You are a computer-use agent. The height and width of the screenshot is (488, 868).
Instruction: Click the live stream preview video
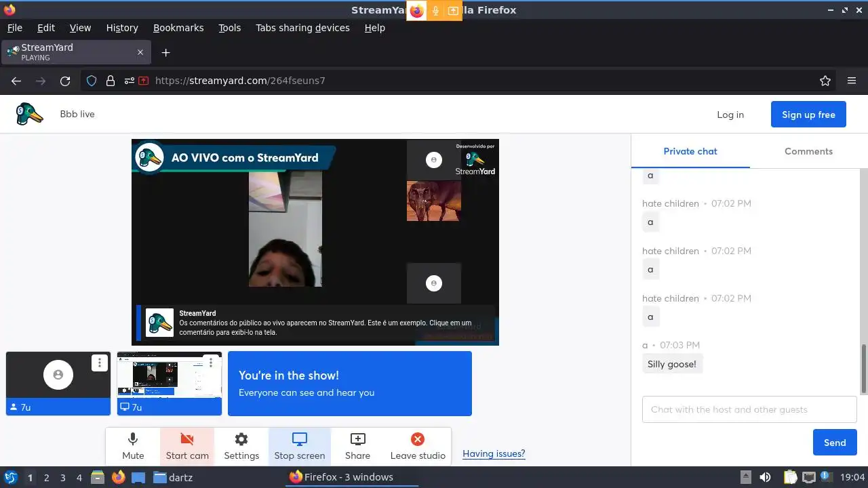point(315,242)
